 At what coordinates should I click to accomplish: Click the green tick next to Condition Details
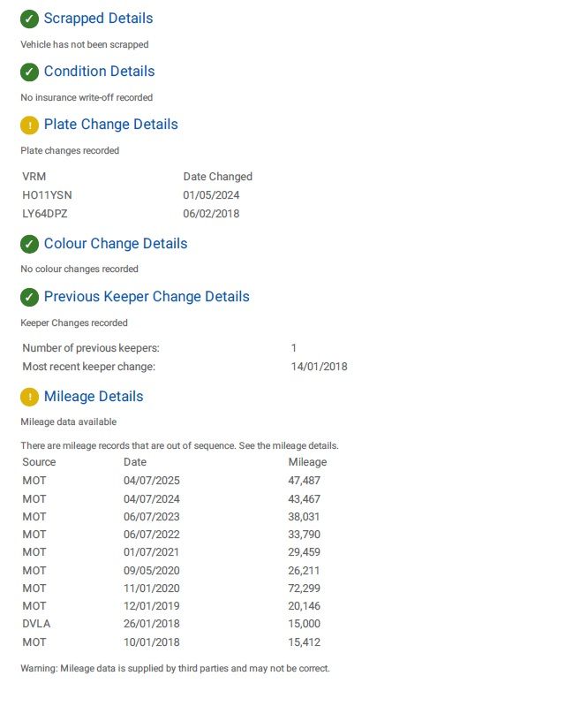(x=29, y=72)
